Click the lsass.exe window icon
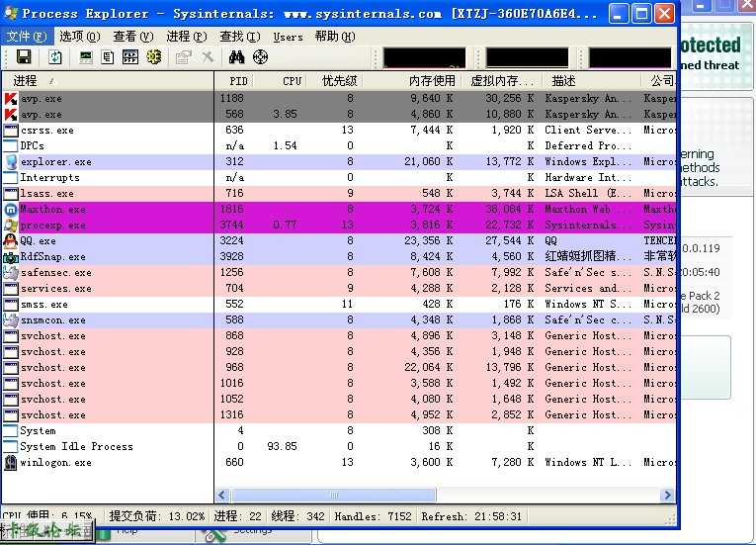The height and width of the screenshot is (545, 756). [11, 194]
